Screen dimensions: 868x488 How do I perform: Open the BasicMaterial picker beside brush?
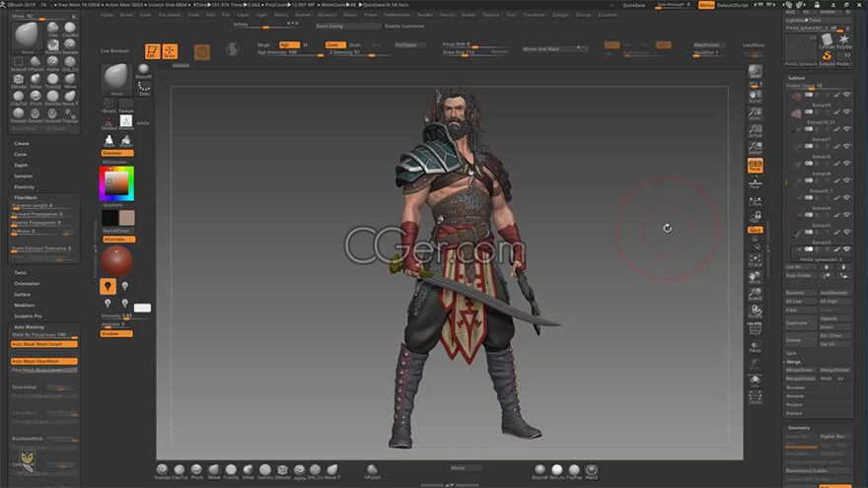[143, 71]
